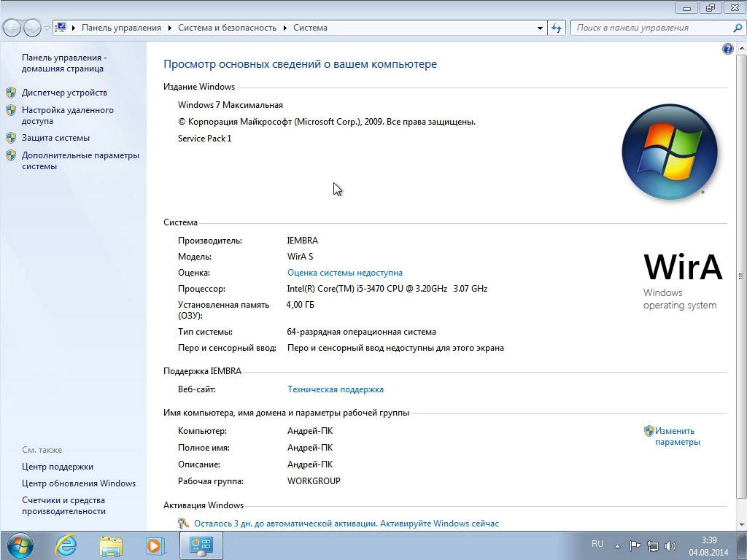This screenshot has height=560, width=747.
Task: Show hidden tray icons arrow
Action: pos(617,545)
